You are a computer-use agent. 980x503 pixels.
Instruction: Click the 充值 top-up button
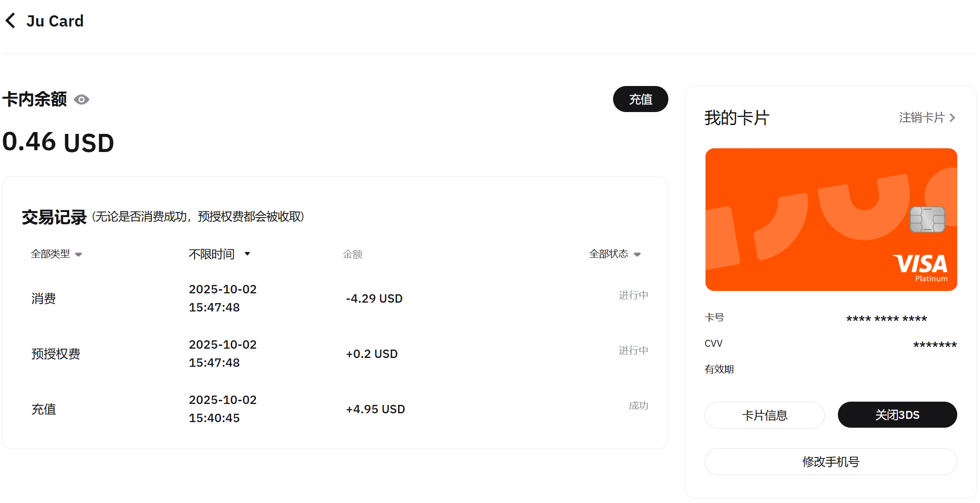coord(640,99)
